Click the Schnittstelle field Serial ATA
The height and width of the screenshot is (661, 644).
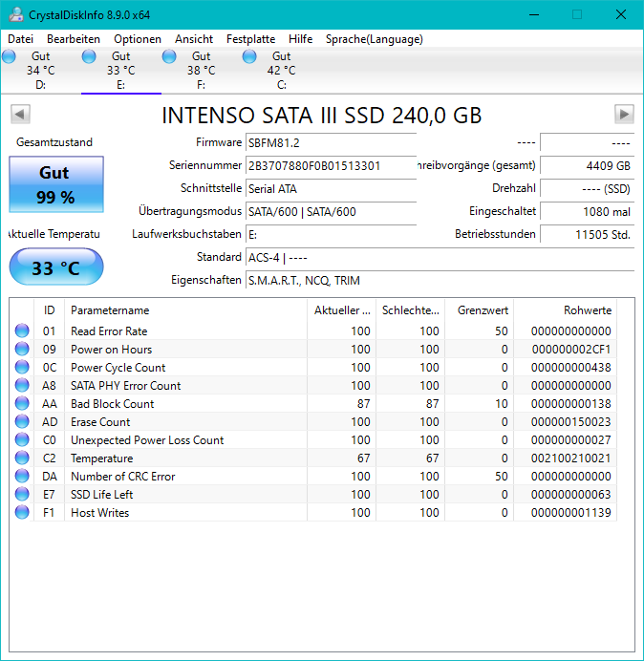coord(331,188)
